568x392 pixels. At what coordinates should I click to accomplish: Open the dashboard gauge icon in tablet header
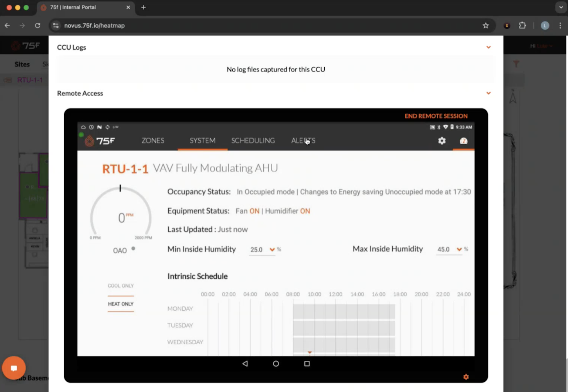[464, 141]
